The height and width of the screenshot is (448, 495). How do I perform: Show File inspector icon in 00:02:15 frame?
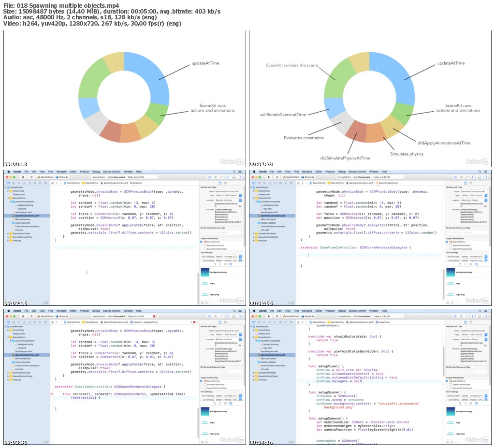coord(220,183)
